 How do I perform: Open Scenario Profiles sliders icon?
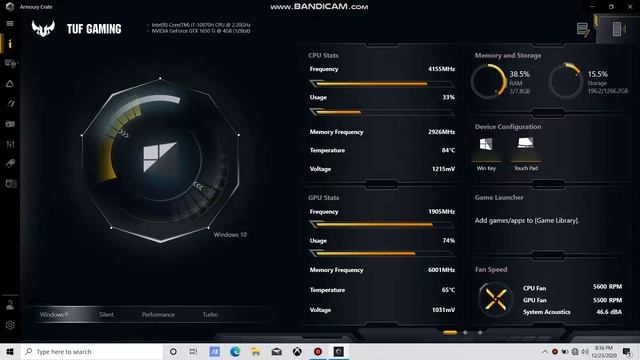point(10,144)
